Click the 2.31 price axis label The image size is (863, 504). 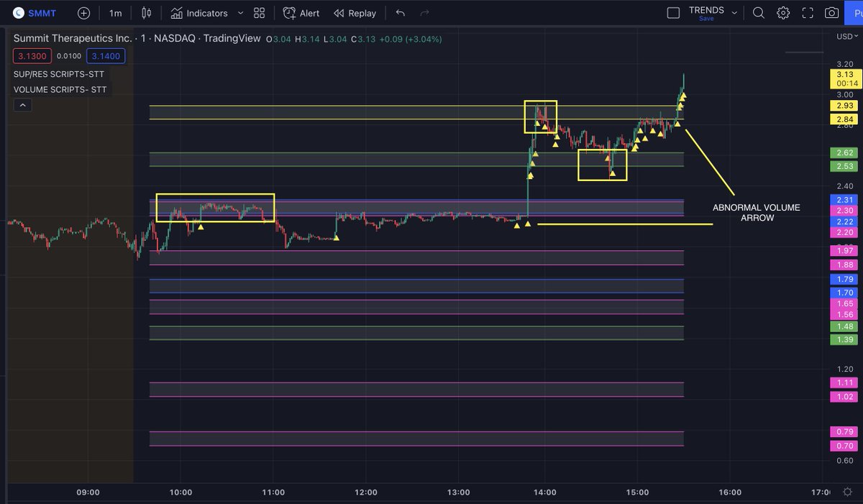coord(844,199)
